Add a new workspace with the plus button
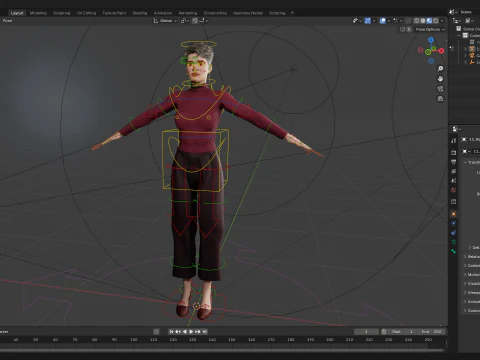The height and width of the screenshot is (360, 480). [x=292, y=13]
